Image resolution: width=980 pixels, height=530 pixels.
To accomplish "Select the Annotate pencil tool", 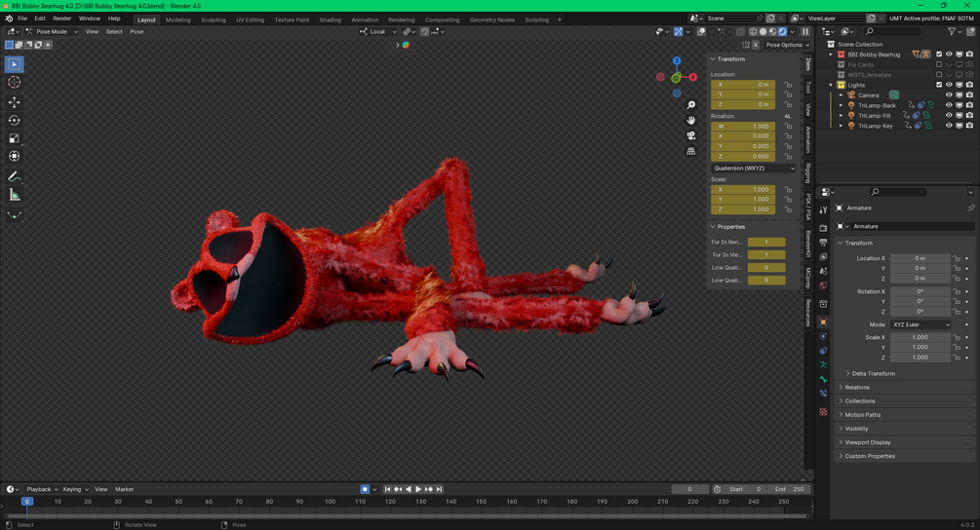I will [x=15, y=176].
